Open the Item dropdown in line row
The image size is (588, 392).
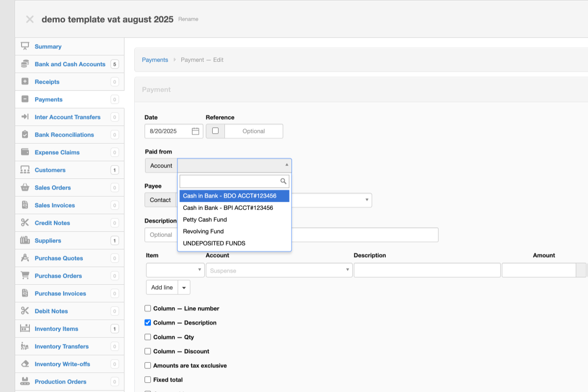pos(175,270)
